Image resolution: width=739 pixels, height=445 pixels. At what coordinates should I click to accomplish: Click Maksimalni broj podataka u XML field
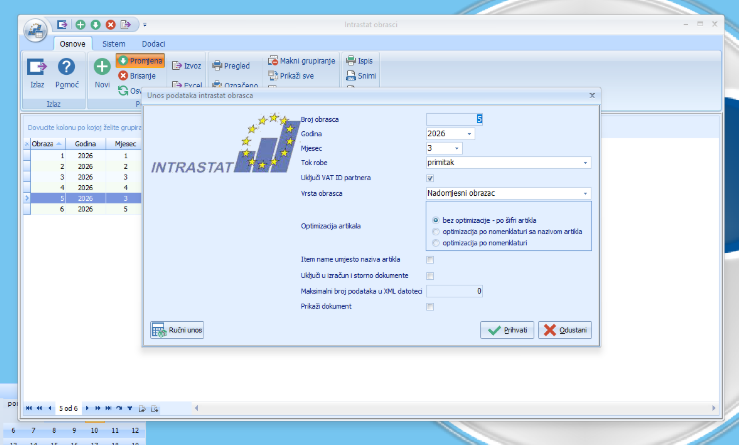click(x=454, y=291)
